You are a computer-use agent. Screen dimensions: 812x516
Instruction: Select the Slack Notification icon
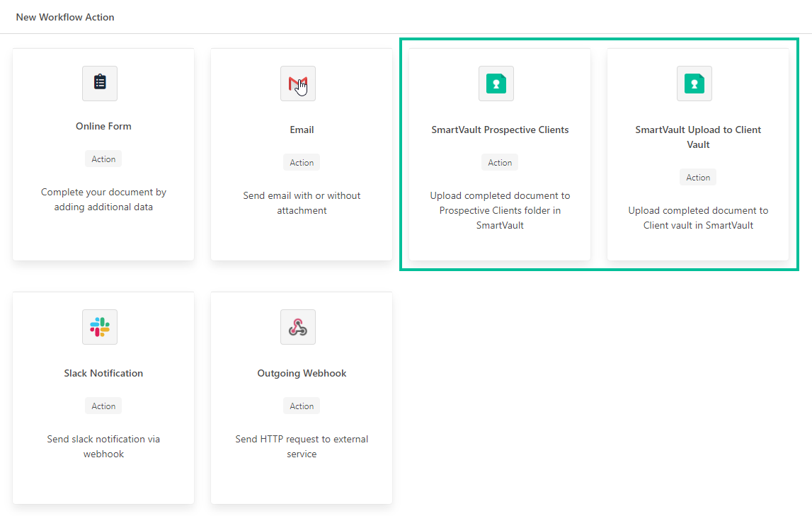click(x=99, y=326)
